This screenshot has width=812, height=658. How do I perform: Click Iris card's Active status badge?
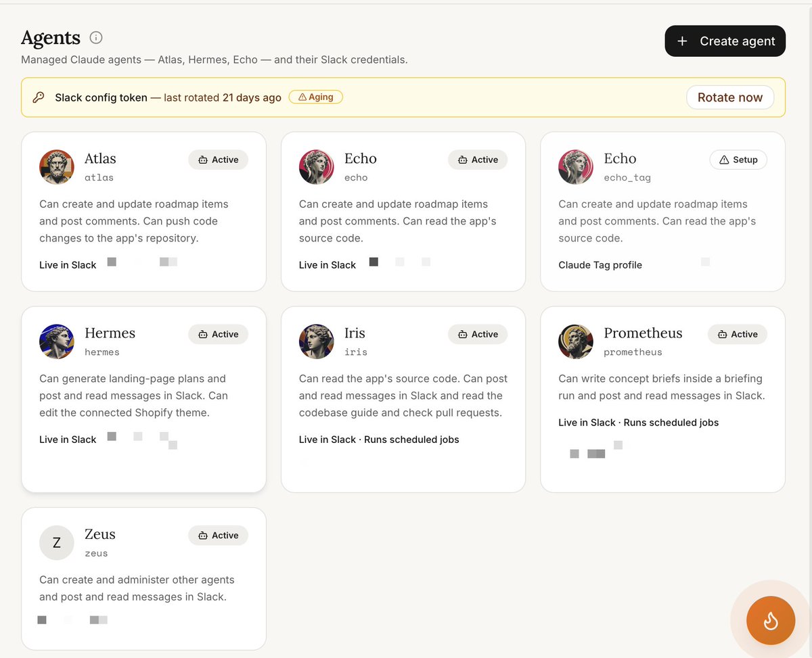pyautogui.click(x=478, y=334)
